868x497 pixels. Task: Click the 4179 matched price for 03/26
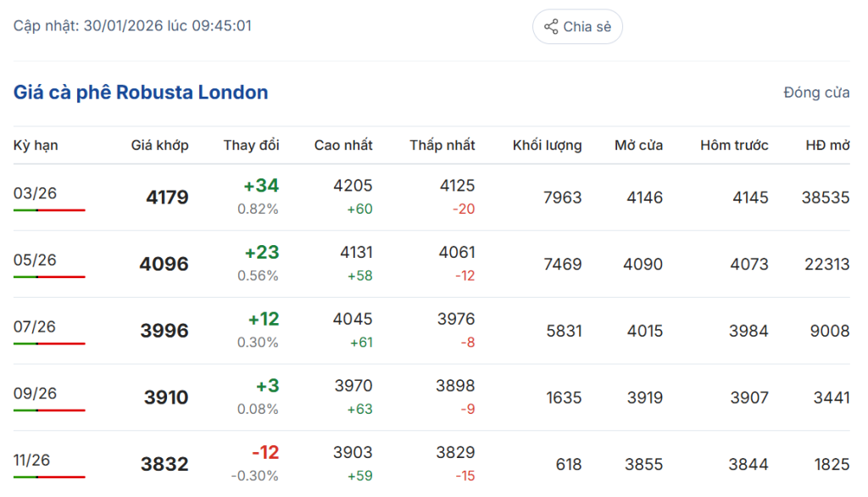tap(167, 198)
